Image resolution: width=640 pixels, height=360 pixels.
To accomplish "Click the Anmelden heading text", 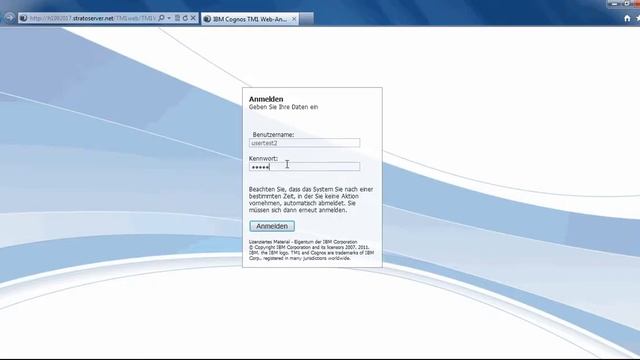I will pyautogui.click(x=266, y=99).
